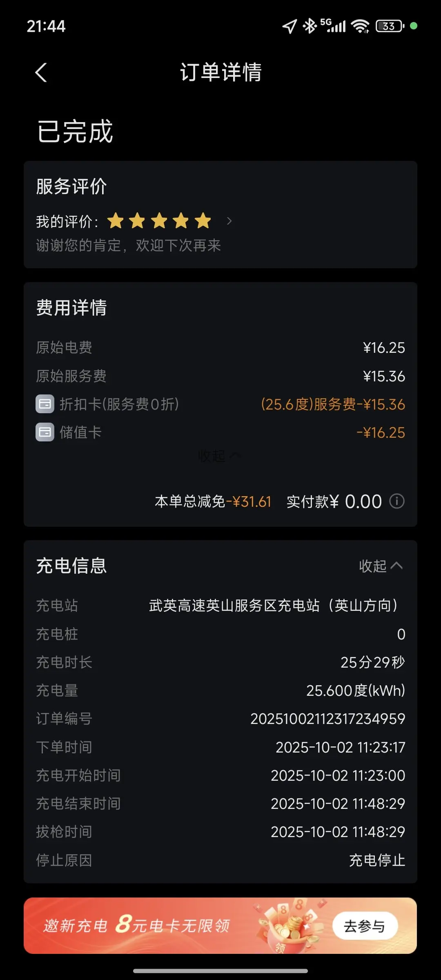Collapse the fee details list
The width and height of the screenshot is (441, 980).
coord(219,456)
